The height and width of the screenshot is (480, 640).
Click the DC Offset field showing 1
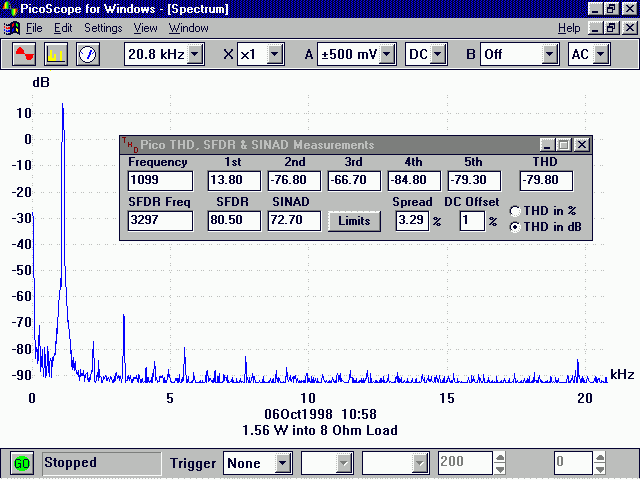(x=472, y=221)
